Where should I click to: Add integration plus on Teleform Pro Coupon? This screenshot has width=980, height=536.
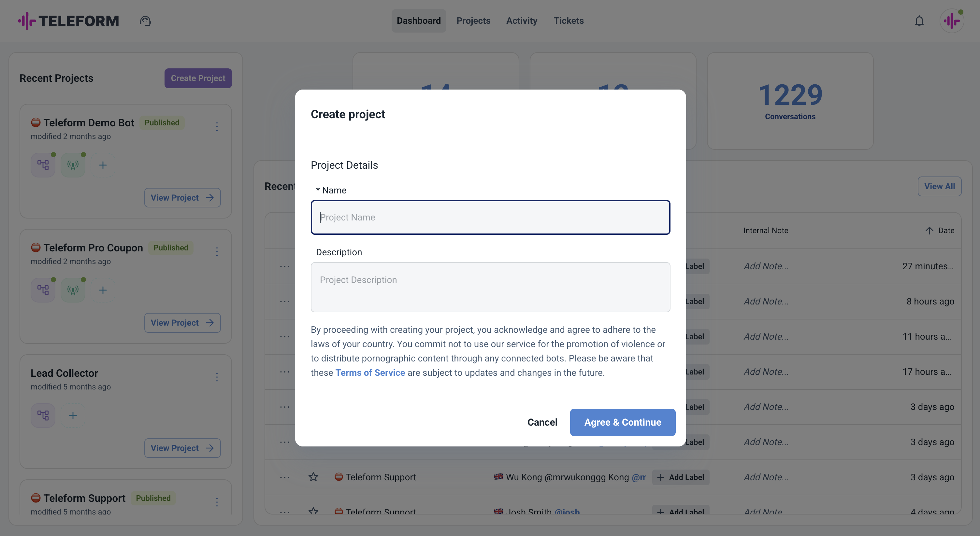pos(103,290)
